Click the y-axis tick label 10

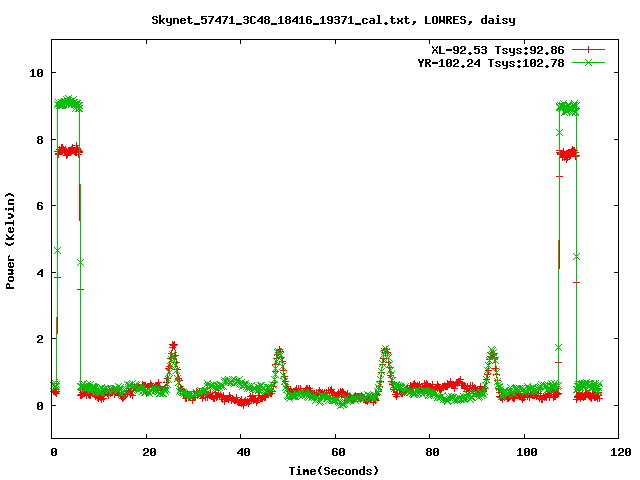(x=36, y=73)
